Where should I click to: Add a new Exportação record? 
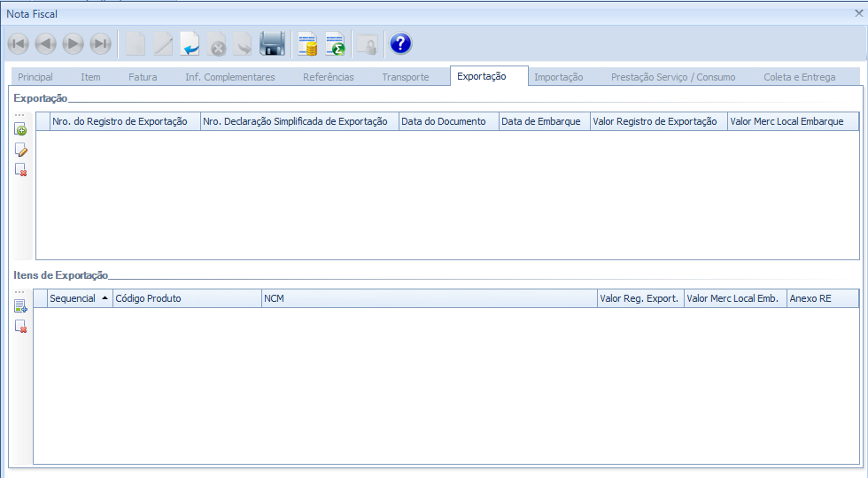tap(20, 130)
